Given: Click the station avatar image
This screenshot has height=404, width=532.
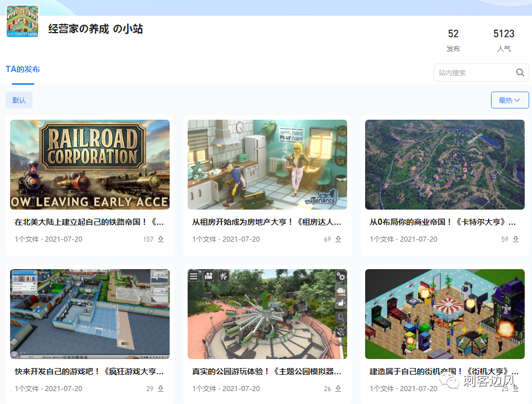Looking at the screenshot, I should click(x=22, y=21).
